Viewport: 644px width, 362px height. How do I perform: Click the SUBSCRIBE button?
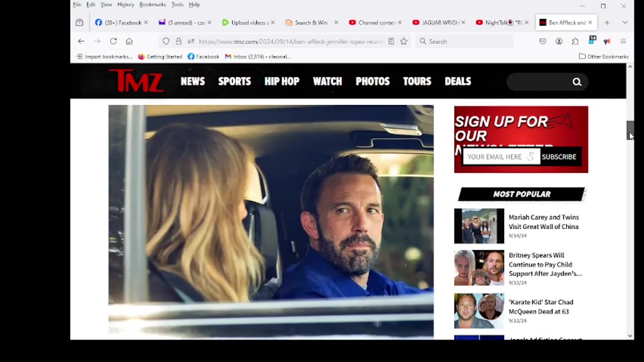[559, 157]
